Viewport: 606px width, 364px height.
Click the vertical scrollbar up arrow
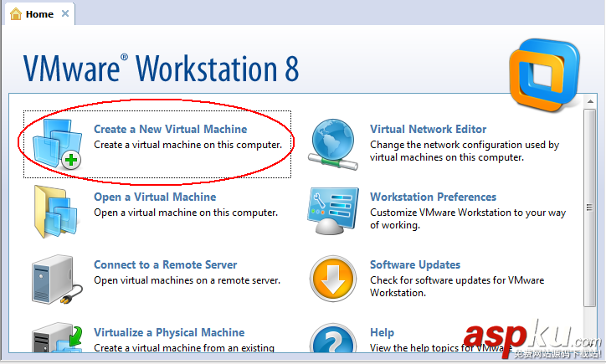click(590, 101)
